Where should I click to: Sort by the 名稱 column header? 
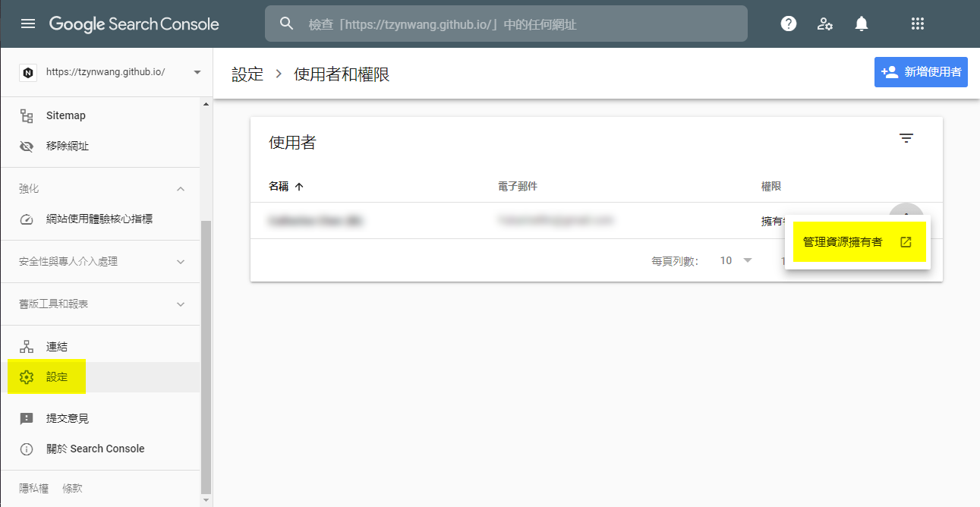pos(279,187)
